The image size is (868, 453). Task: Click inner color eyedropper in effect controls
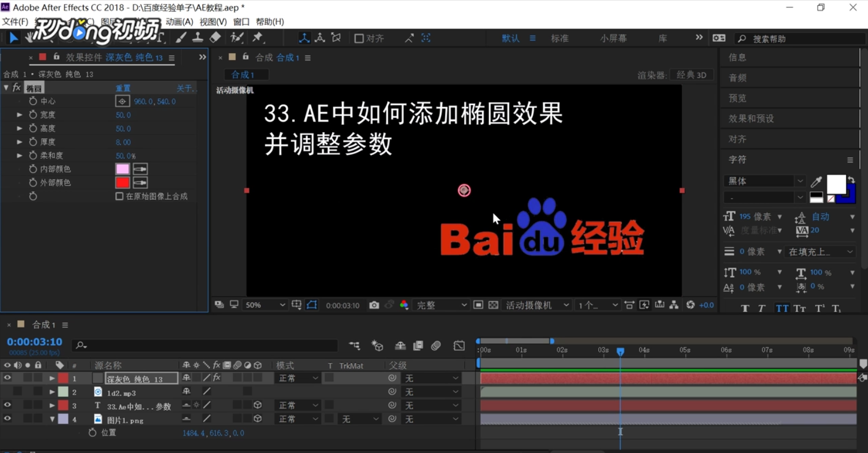pyautogui.click(x=140, y=169)
